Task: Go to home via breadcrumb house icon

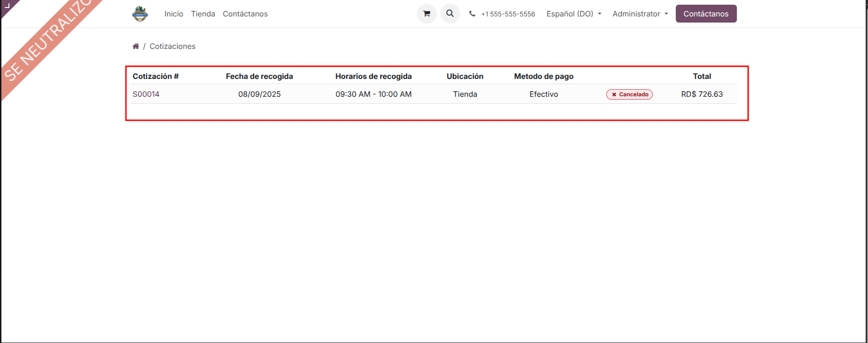Action: pos(136,46)
